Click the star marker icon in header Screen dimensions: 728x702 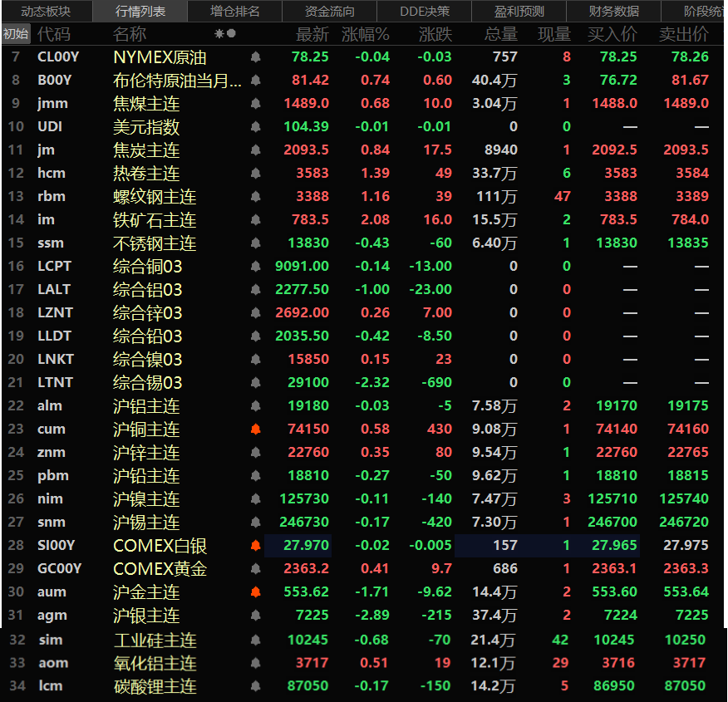click(x=219, y=34)
